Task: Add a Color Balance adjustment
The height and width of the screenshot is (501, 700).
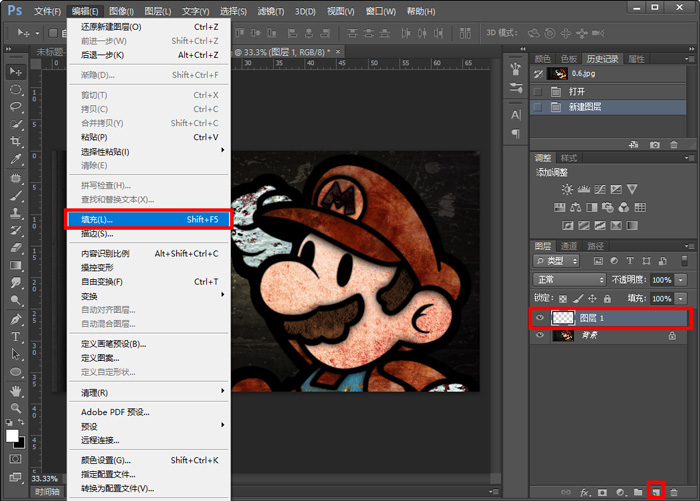Action: (575, 207)
